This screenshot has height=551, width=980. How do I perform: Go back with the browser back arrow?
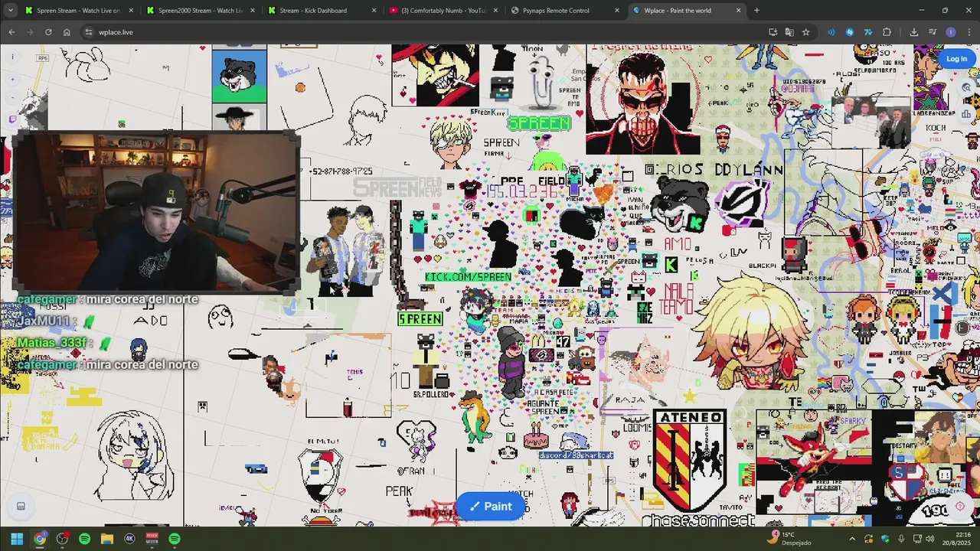[x=11, y=32]
